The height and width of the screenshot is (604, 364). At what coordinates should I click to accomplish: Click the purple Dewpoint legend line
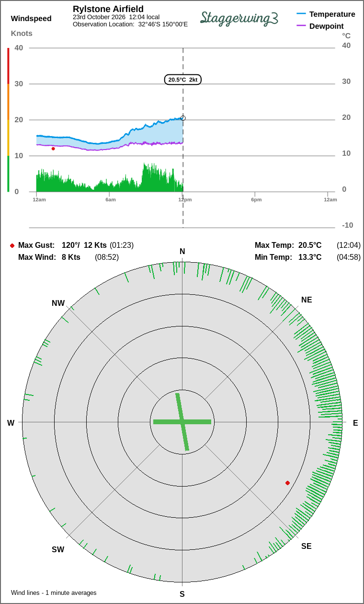point(301,25)
